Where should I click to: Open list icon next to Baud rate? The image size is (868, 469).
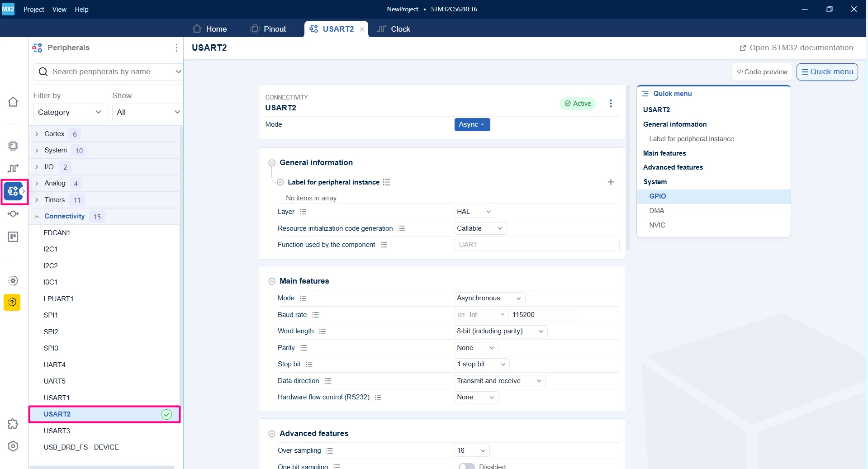315,315
